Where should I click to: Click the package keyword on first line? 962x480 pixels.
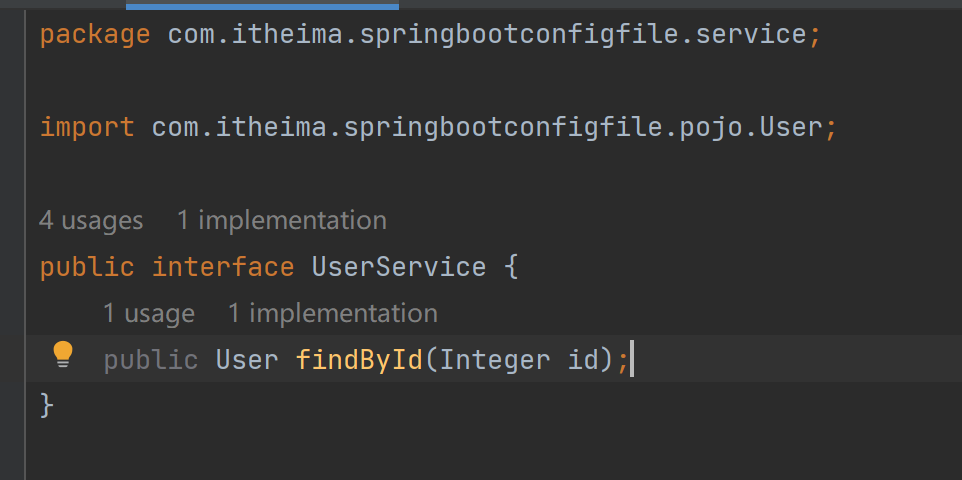coord(95,35)
